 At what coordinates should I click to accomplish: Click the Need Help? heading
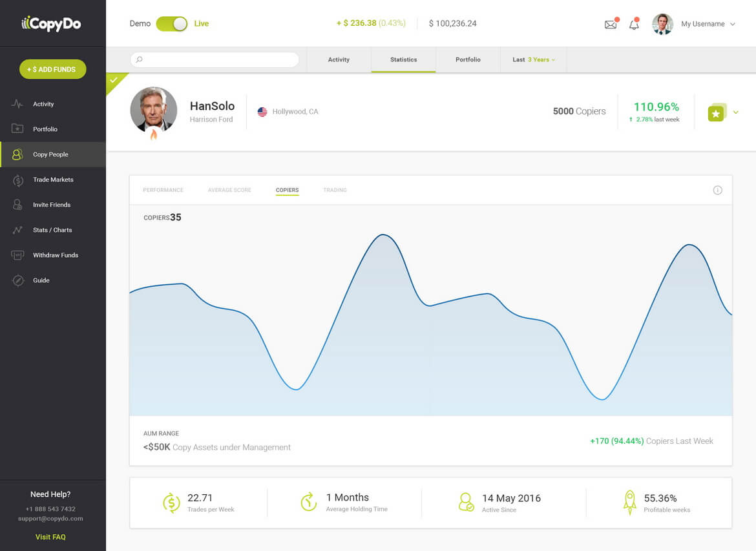pos(50,495)
